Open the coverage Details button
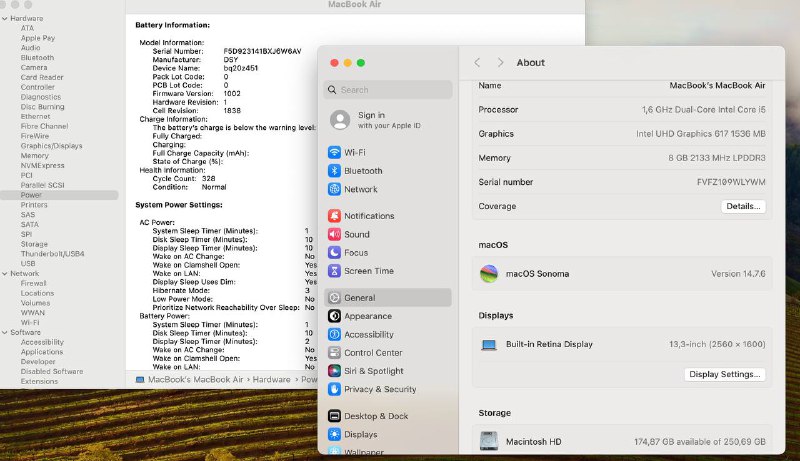 743,206
